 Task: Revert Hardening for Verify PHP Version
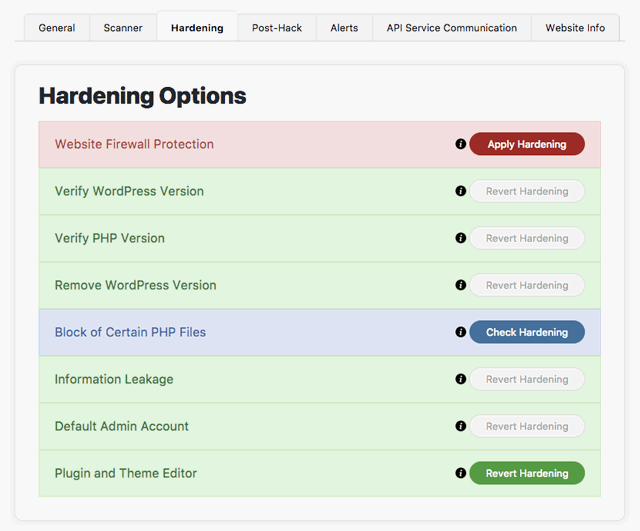(527, 238)
